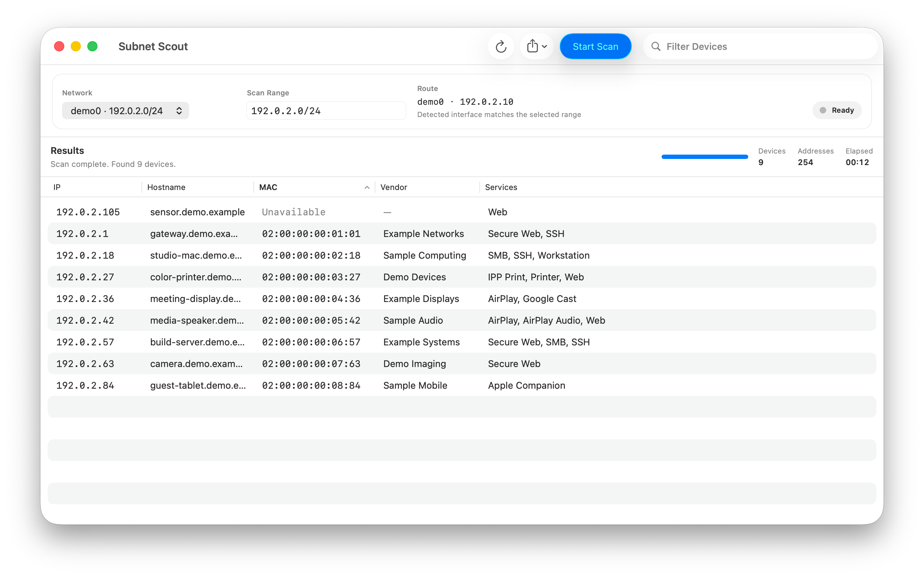Select sensor.demo.example hostname
The height and width of the screenshot is (578, 924).
[197, 212]
